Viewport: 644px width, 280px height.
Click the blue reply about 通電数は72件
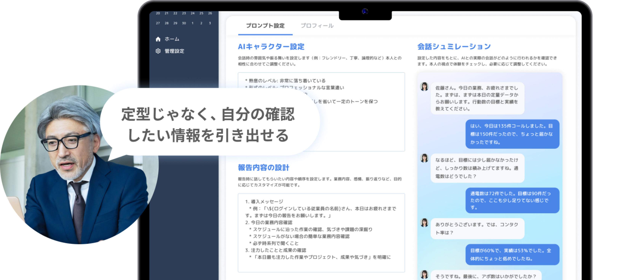coord(512,200)
